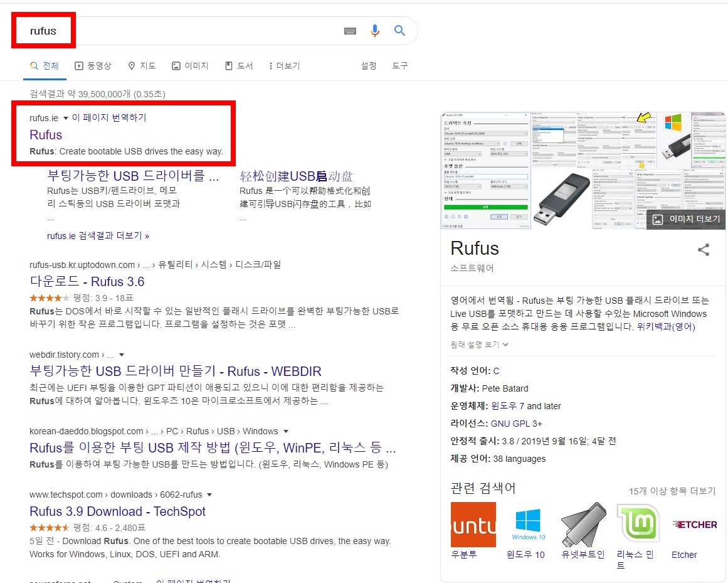
Task: Click the 리눅스 민트 label link
Action: click(635, 560)
